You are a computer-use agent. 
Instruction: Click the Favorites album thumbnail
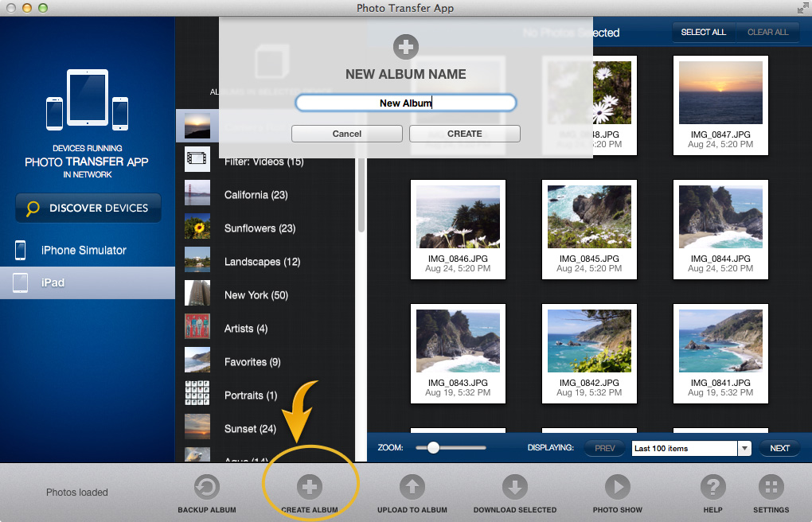[x=197, y=360]
